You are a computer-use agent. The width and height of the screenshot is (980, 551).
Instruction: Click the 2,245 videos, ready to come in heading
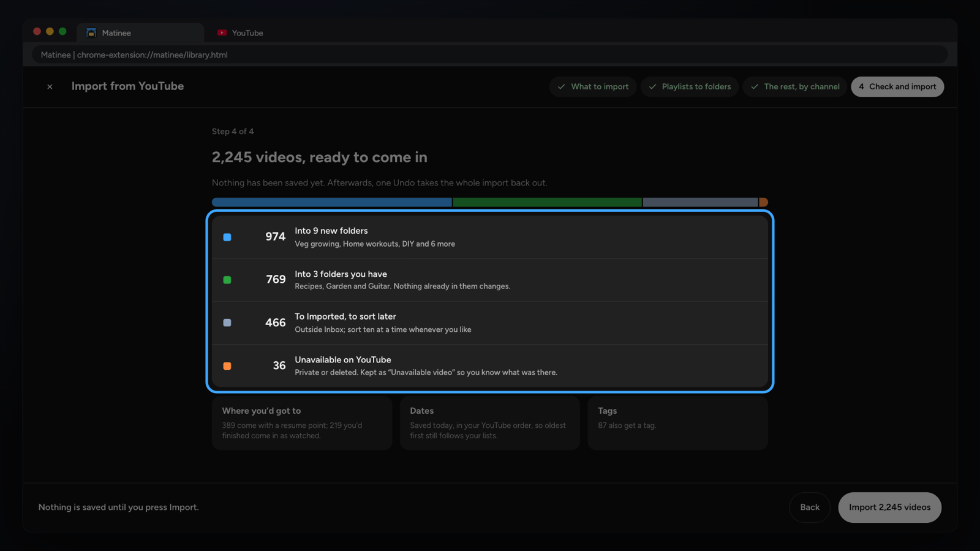pyautogui.click(x=320, y=157)
